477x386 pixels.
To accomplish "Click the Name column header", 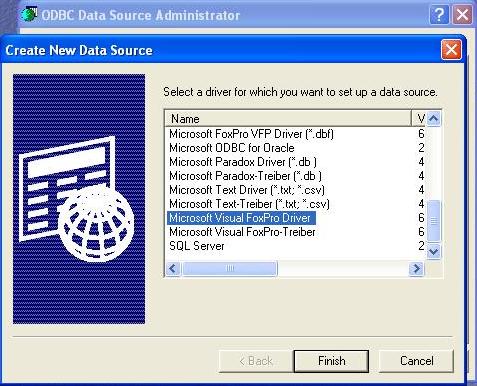I will click(288, 118).
